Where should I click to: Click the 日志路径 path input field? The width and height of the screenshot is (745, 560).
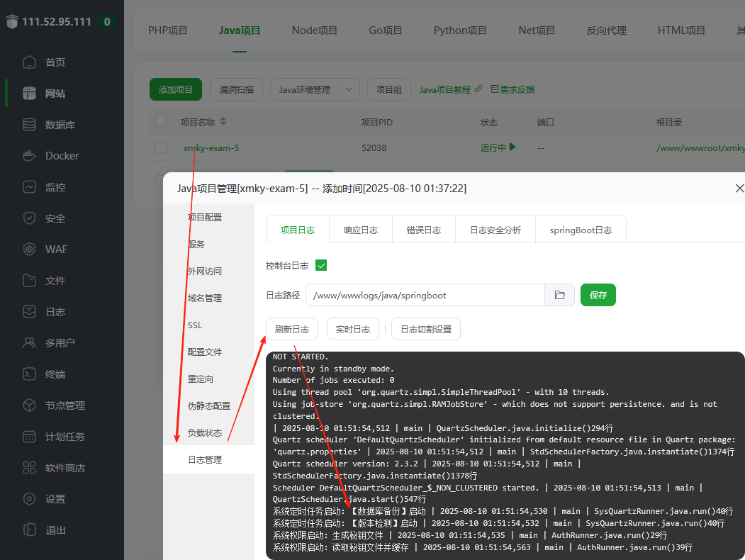pos(425,295)
